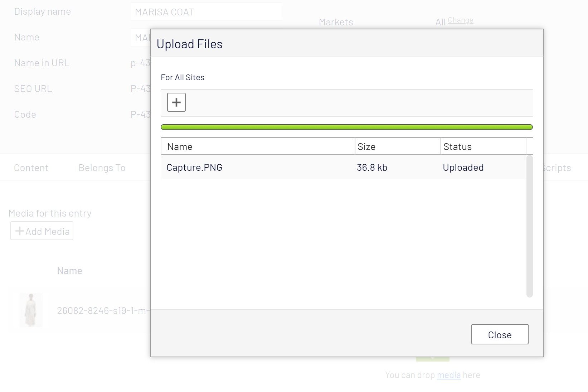The height and width of the screenshot is (392, 588).
Task: Switch to the Content tab
Action: pyautogui.click(x=31, y=168)
